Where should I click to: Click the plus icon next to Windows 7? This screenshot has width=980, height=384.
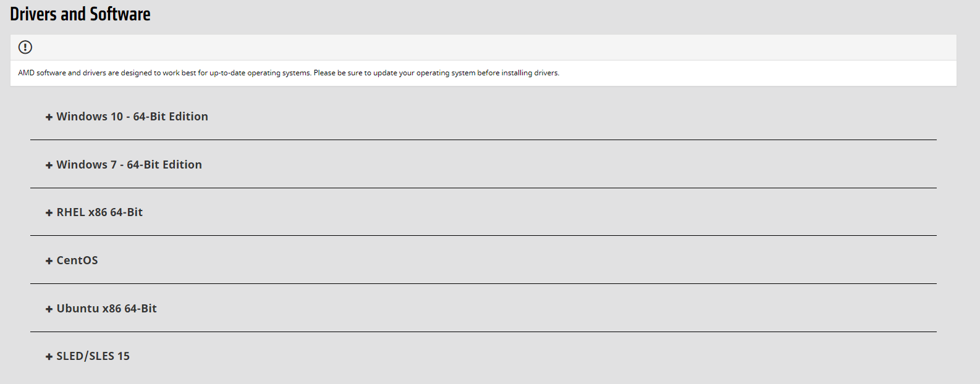click(x=49, y=165)
